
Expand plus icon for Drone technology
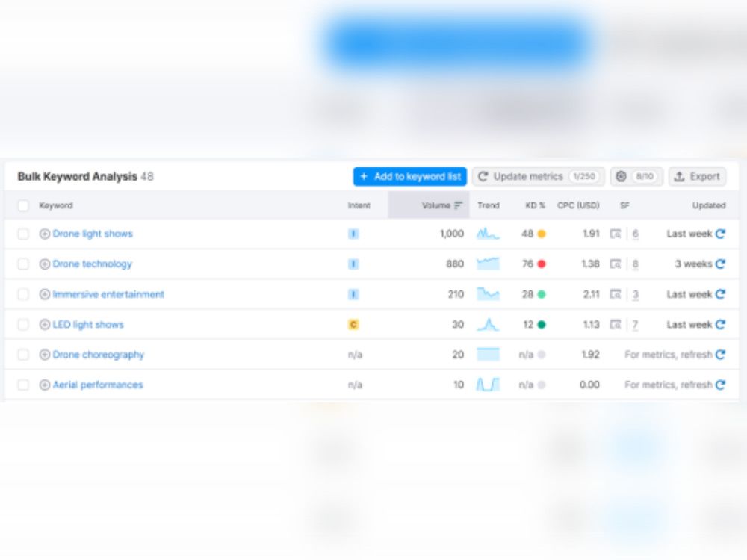[x=44, y=264]
